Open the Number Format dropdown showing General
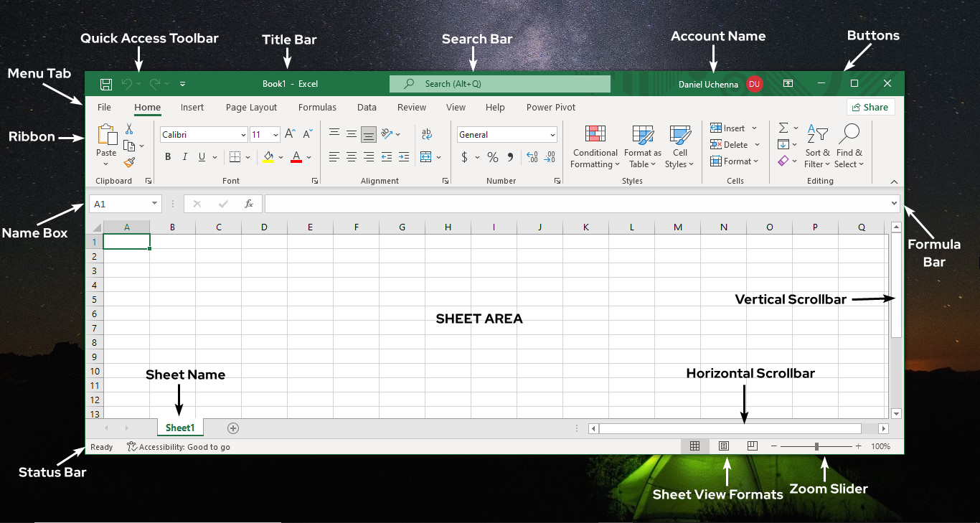The height and width of the screenshot is (523, 980). (x=507, y=134)
